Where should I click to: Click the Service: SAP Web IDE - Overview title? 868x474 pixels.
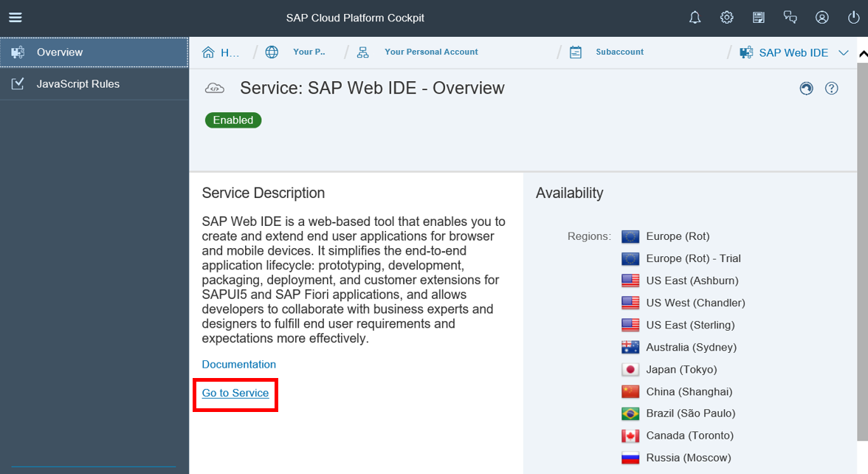[x=372, y=88]
